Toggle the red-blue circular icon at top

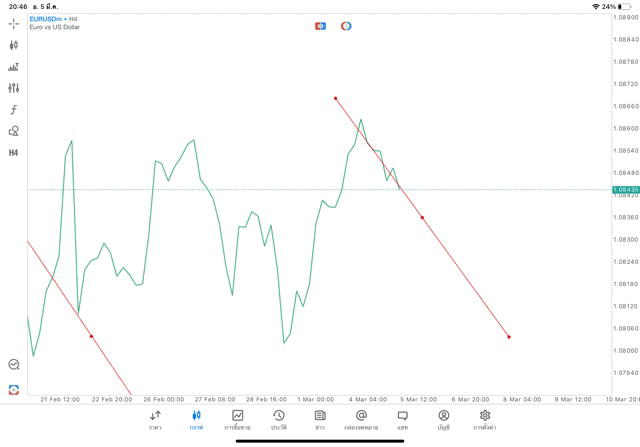click(346, 26)
